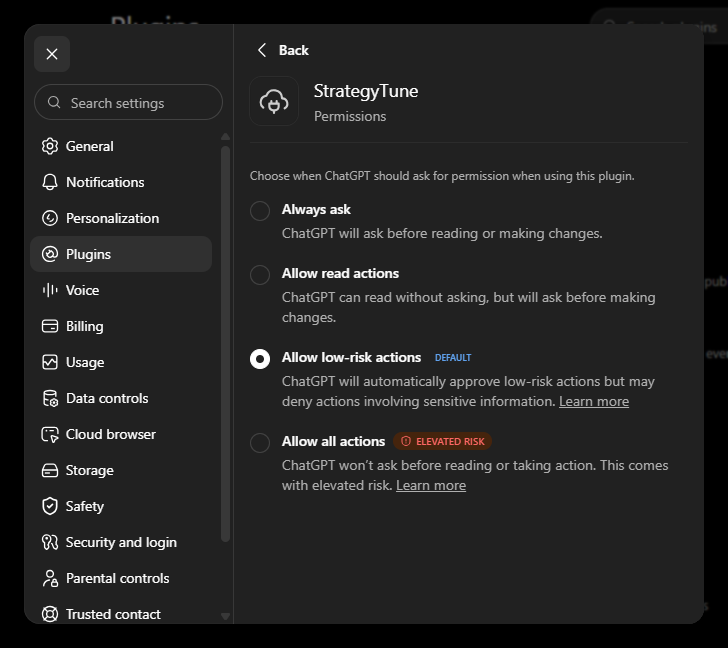Click the Elevated Risk warning icon

406,441
